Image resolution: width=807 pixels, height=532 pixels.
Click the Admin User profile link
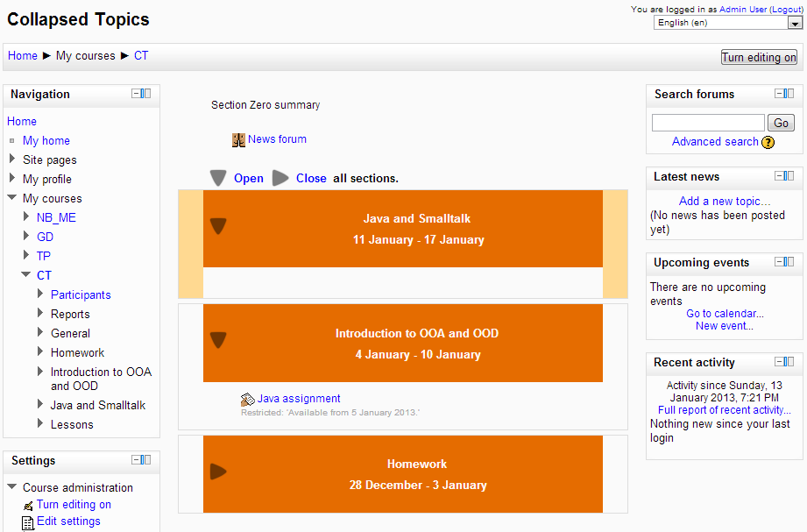point(743,10)
